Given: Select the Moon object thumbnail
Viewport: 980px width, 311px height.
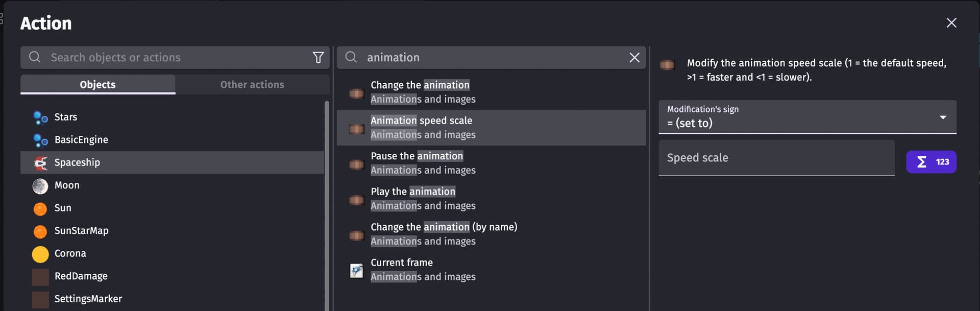Looking at the screenshot, I should 40,186.
